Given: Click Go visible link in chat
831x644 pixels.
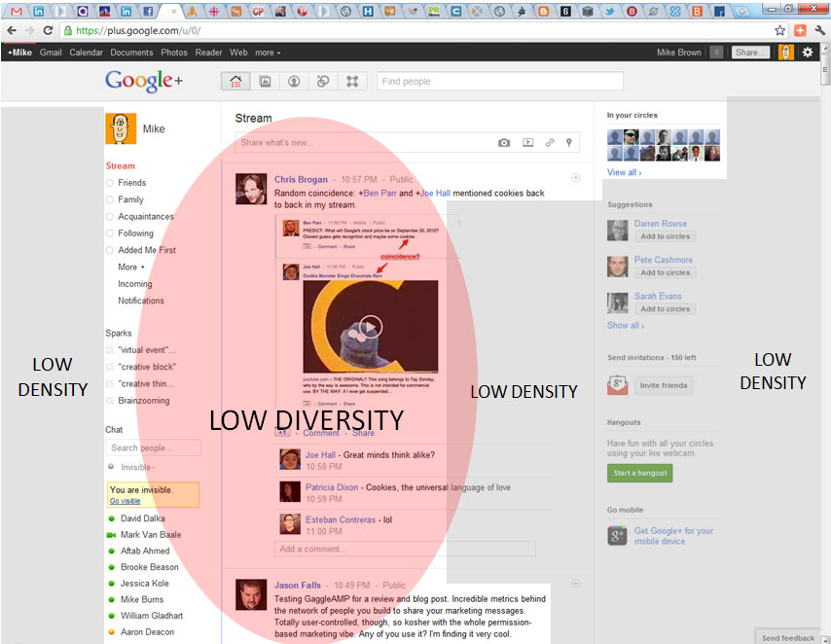Looking at the screenshot, I should [126, 501].
